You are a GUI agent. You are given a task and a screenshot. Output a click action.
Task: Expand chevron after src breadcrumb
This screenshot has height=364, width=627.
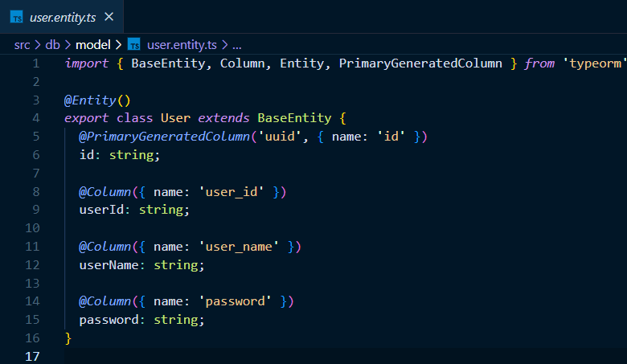tap(38, 45)
